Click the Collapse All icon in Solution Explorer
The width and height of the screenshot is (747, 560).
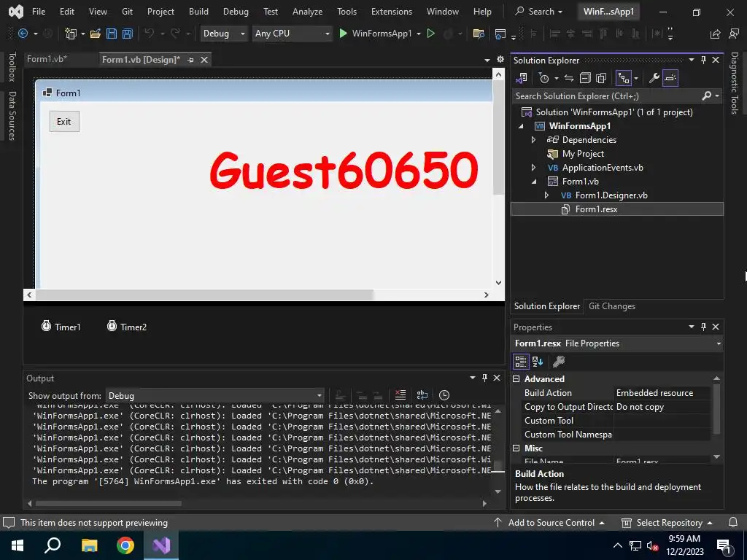pyautogui.click(x=585, y=77)
